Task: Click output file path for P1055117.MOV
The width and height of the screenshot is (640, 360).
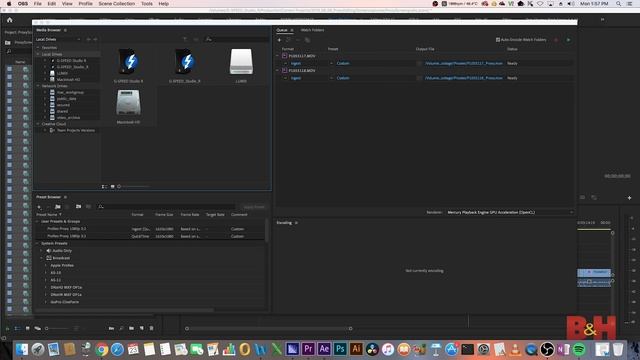Action: click(464, 64)
